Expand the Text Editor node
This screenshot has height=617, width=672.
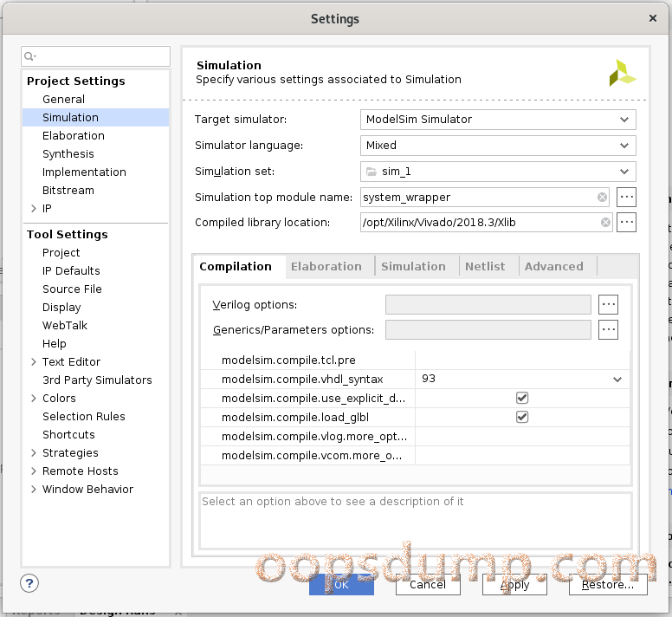[x=34, y=362]
